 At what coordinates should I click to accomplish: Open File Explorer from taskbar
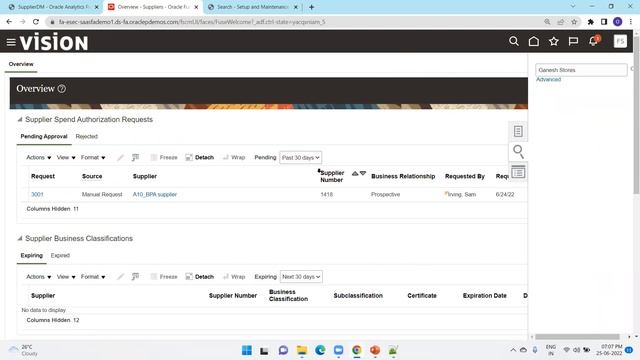[x=302, y=350]
